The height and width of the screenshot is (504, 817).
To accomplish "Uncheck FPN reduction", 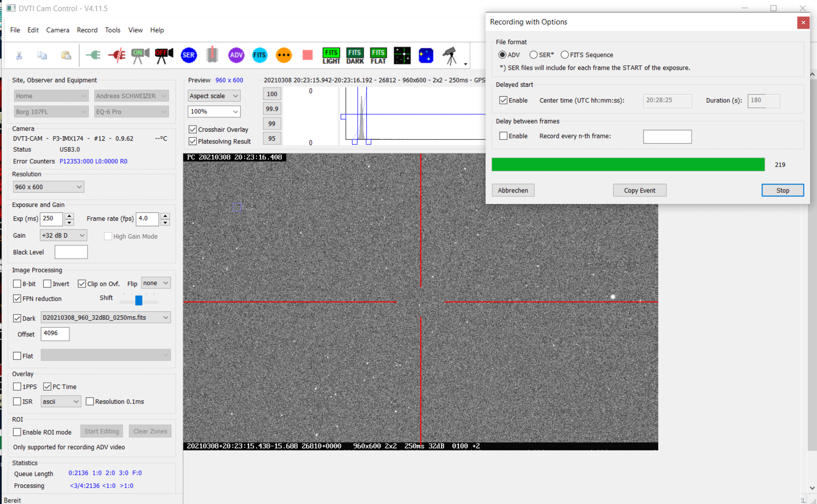I will point(17,298).
